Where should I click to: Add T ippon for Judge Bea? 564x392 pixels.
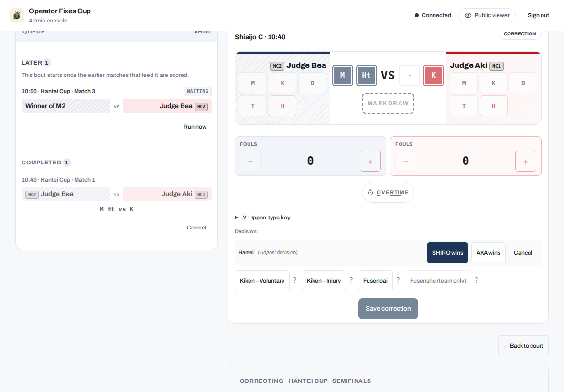point(253,106)
